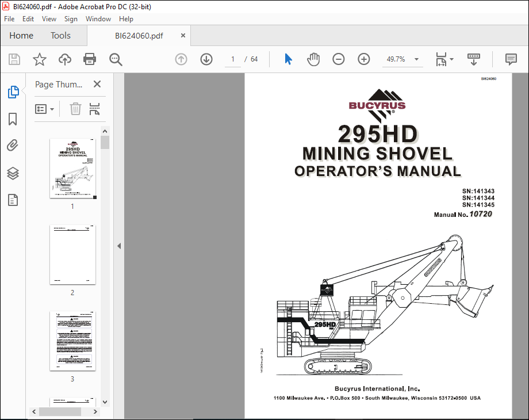The image size is (529, 420).
Task: Select page 1 thumbnail
Action: click(x=72, y=168)
